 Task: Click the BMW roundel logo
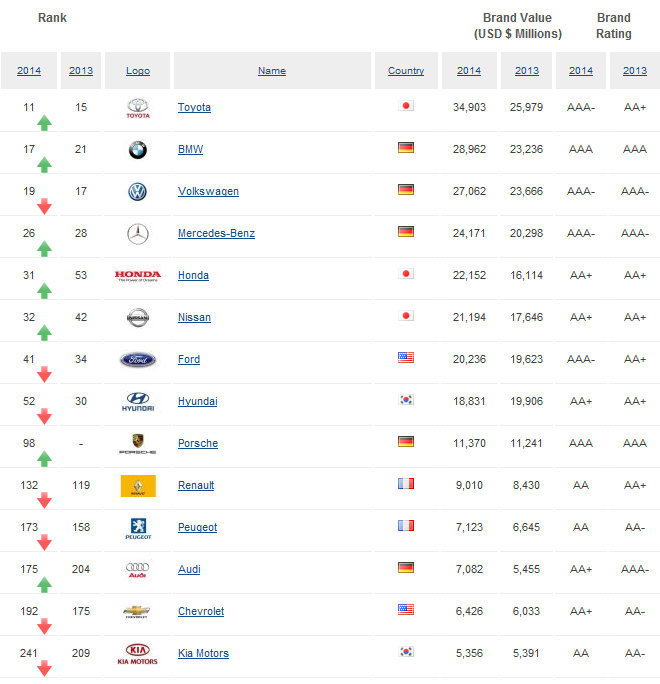point(138,150)
